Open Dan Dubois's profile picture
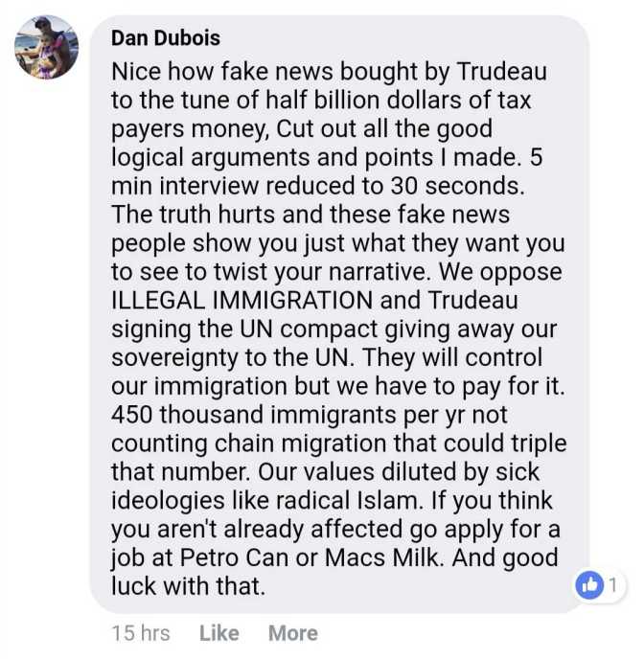 (x=46, y=47)
